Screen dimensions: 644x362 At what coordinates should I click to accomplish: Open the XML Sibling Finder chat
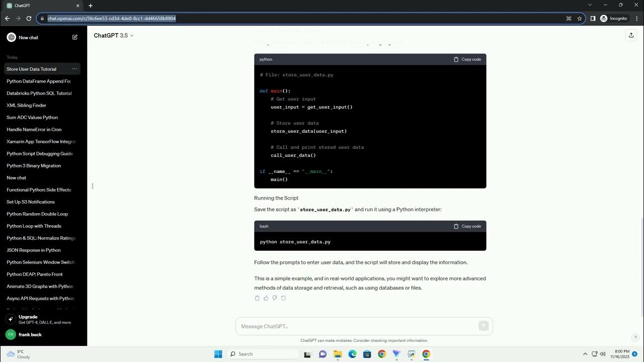click(42, 105)
